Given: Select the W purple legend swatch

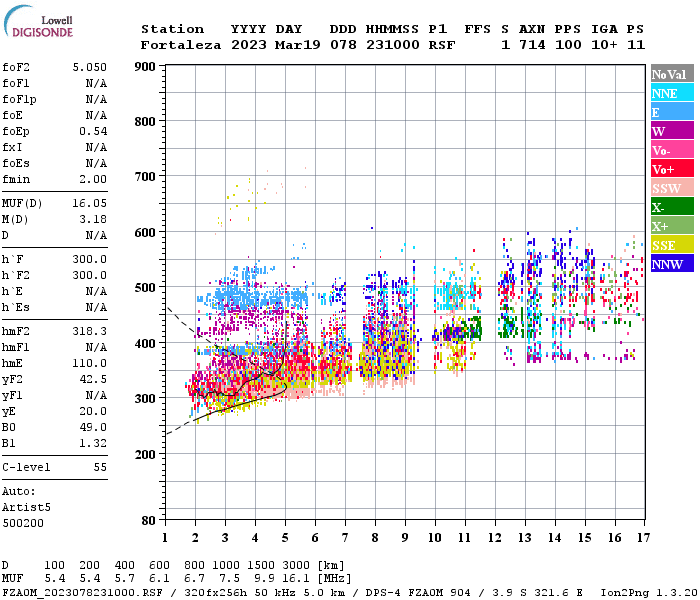Looking at the screenshot, I should [672, 131].
